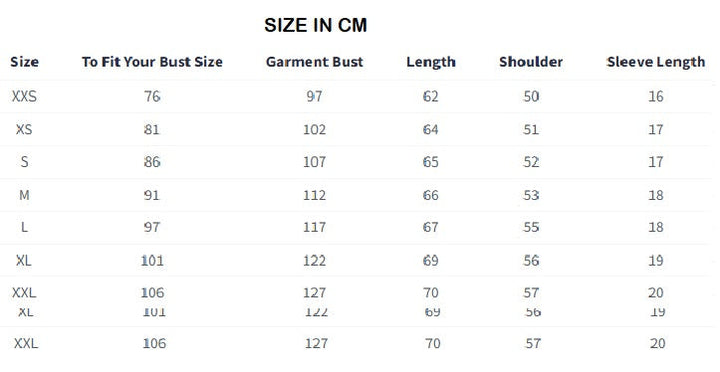Select the Size column header
Screen dimensions: 720x372
[x=24, y=62]
